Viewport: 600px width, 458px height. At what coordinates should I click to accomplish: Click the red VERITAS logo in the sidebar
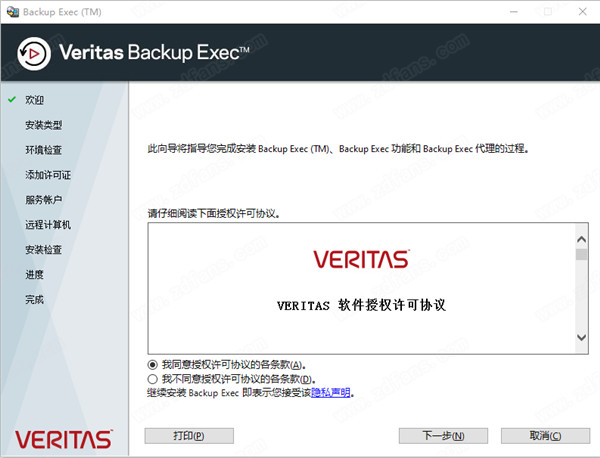[64, 439]
